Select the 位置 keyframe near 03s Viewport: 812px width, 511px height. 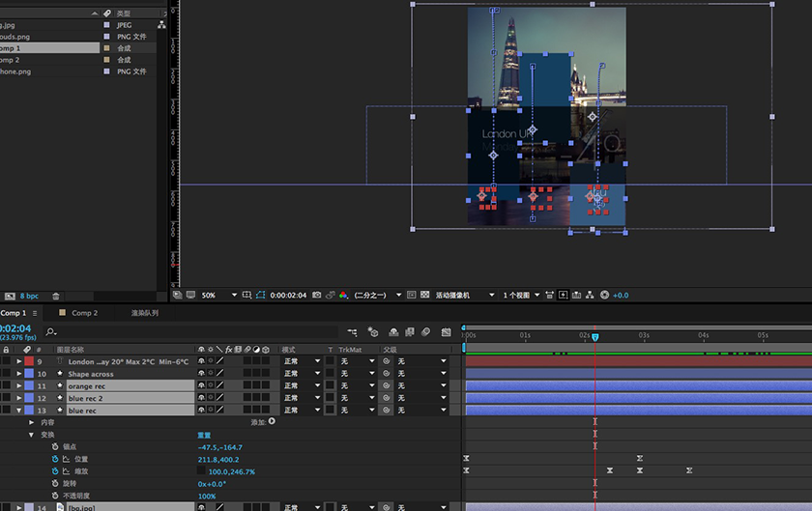click(x=640, y=458)
